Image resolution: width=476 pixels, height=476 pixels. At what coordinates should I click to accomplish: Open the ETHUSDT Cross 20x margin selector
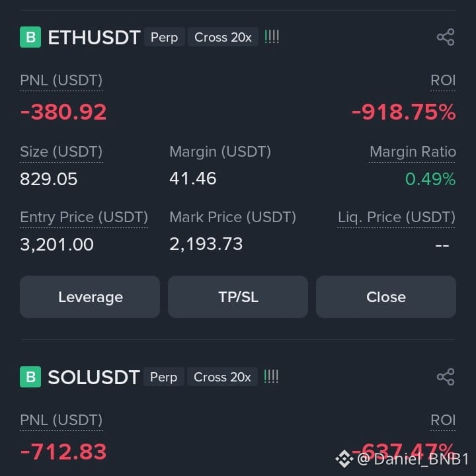(x=223, y=37)
